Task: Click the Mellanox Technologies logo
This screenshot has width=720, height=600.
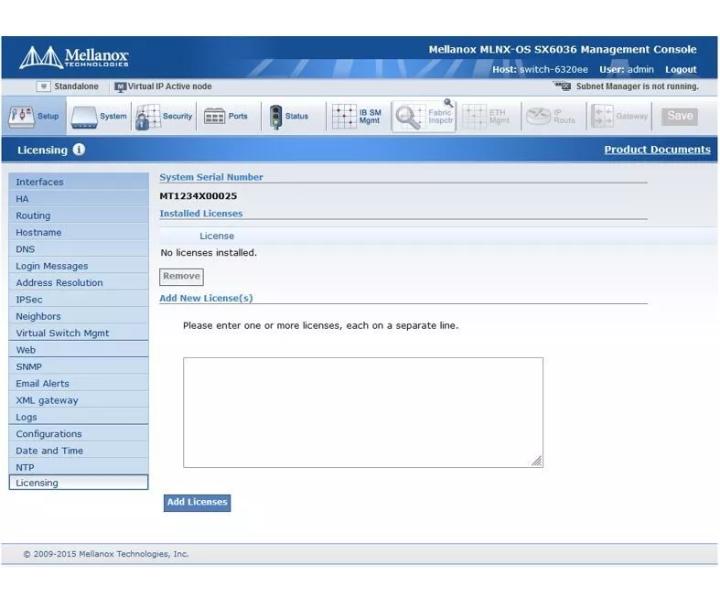Action: click(73, 57)
